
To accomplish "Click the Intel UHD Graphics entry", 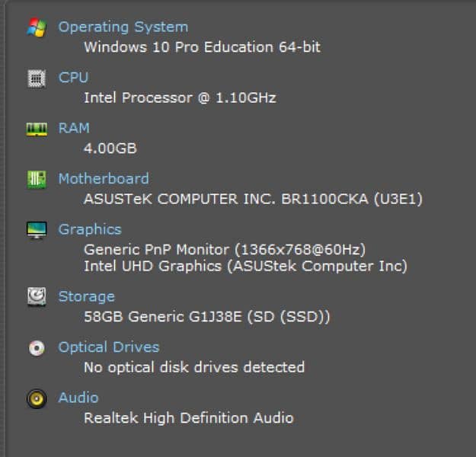I will (x=245, y=267).
